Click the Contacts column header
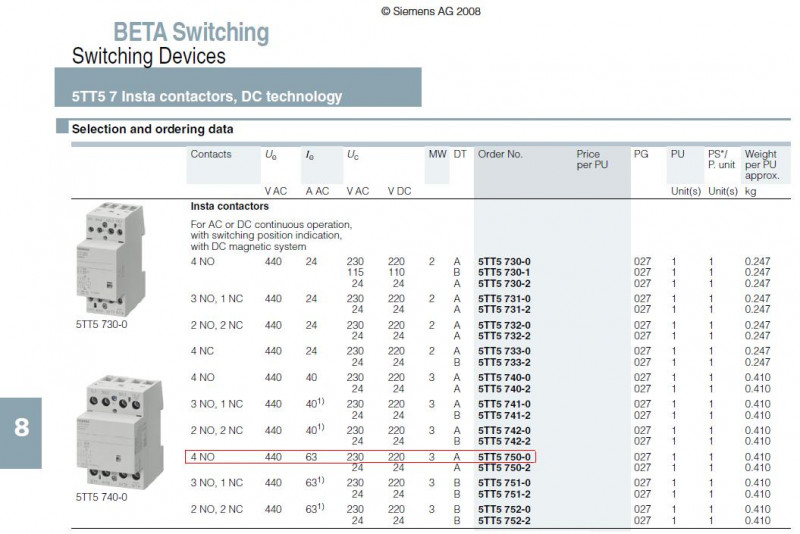The height and width of the screenshot is (534, 800). (211, 155)
